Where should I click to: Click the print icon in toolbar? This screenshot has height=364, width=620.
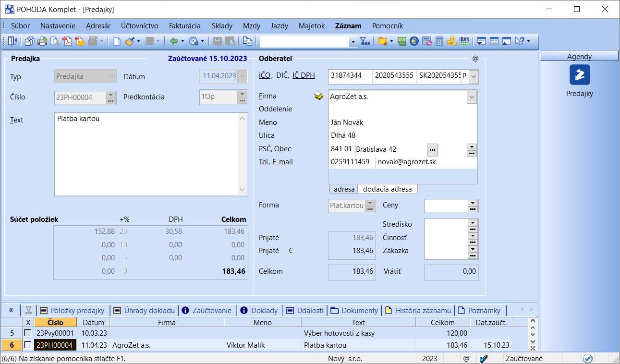[42, 41]
